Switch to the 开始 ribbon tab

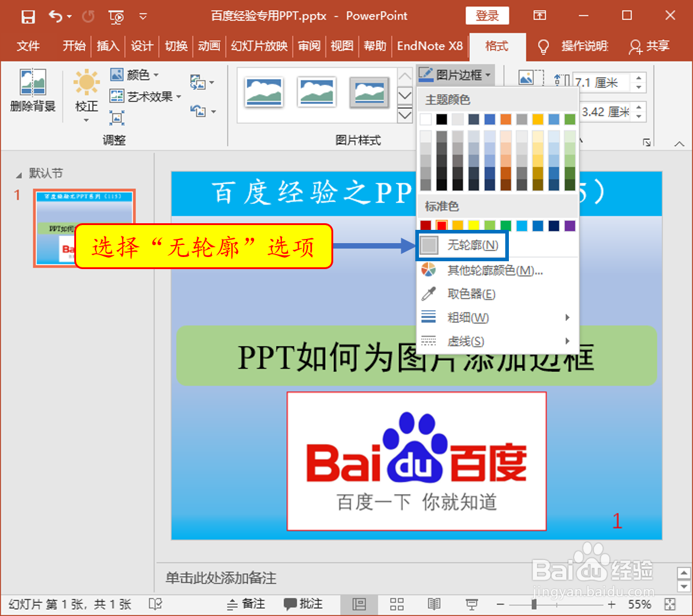coord(74,46)
